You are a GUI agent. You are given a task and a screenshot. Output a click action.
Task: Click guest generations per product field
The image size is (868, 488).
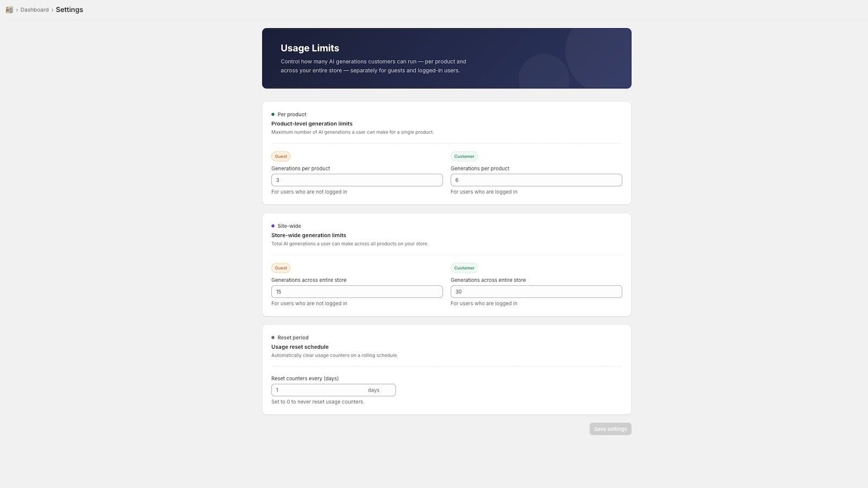pyautogui.click(x=356, y=180)
